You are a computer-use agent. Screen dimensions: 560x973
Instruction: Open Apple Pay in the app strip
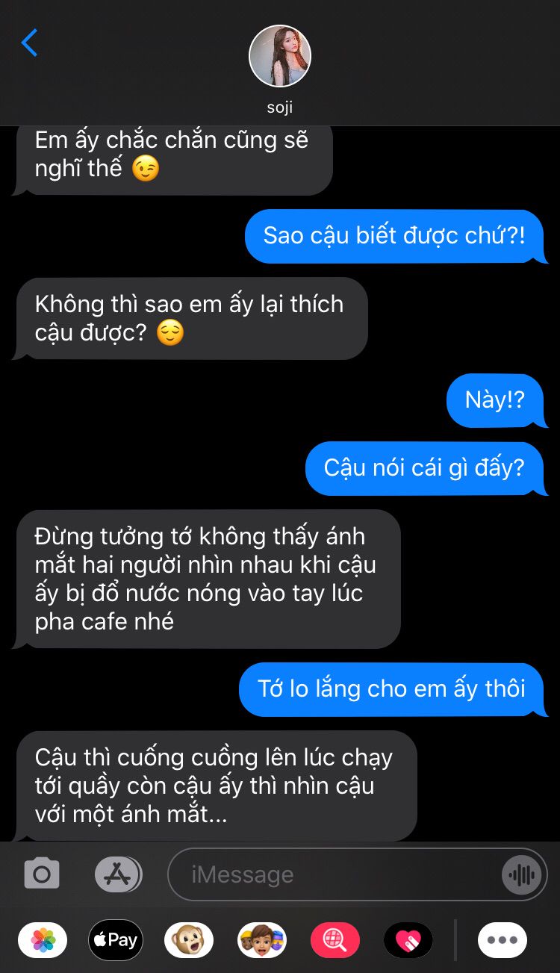(116, 940)
